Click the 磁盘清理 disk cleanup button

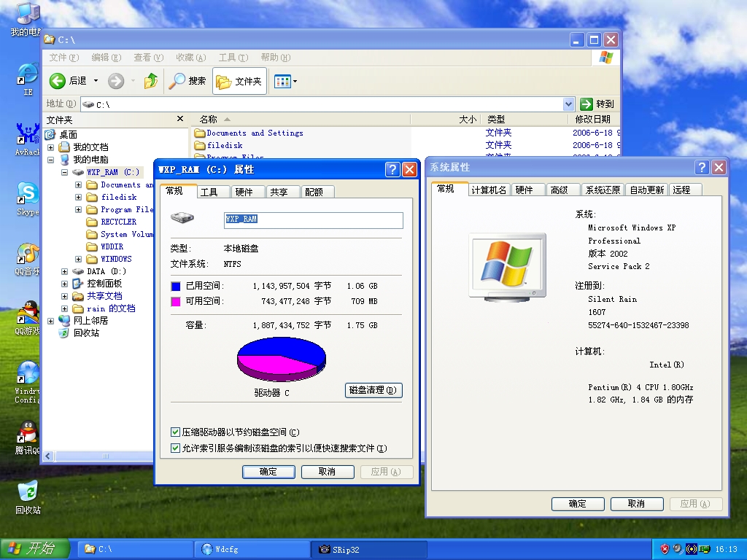(x=373, y=390)
